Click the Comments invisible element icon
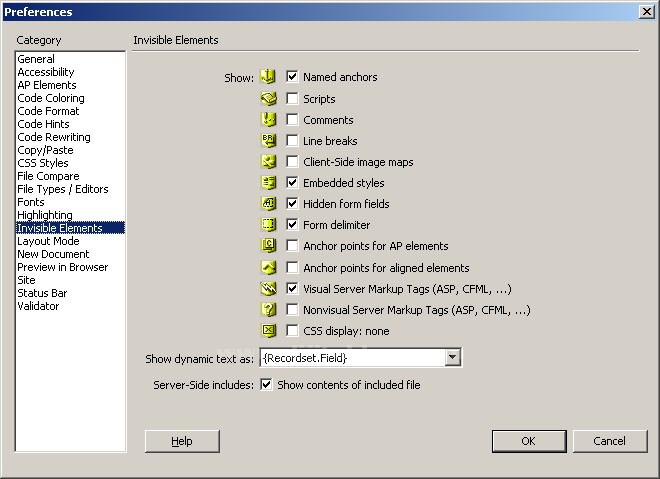 coord(268,120)
